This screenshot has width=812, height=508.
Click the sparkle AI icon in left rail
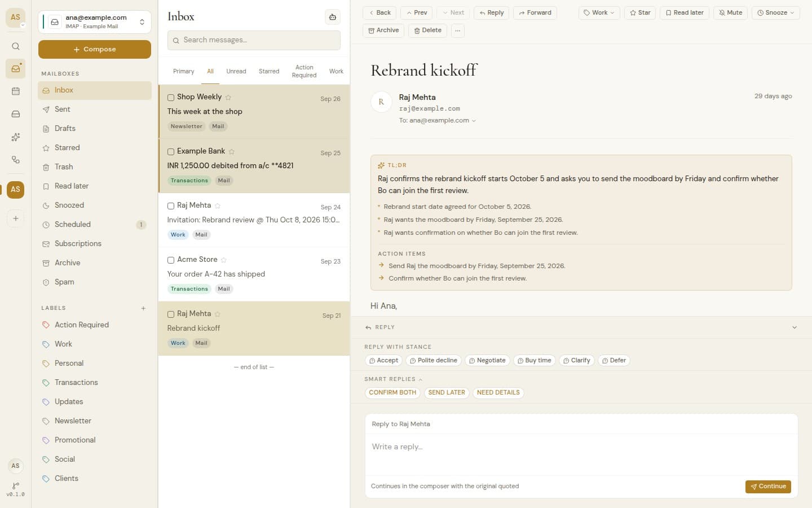(x=16, y=137)
